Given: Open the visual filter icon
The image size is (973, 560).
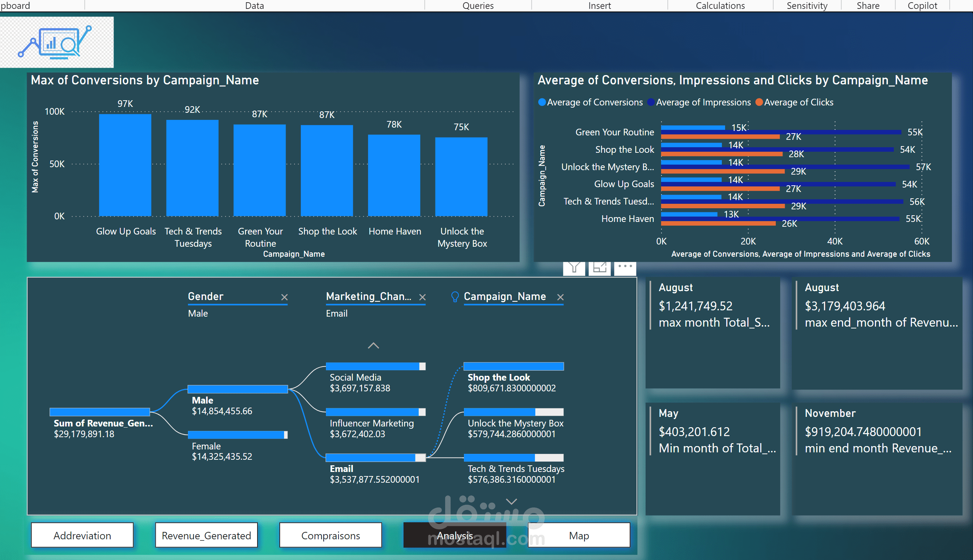Looking at the screenshot, I should click(573, 268).
